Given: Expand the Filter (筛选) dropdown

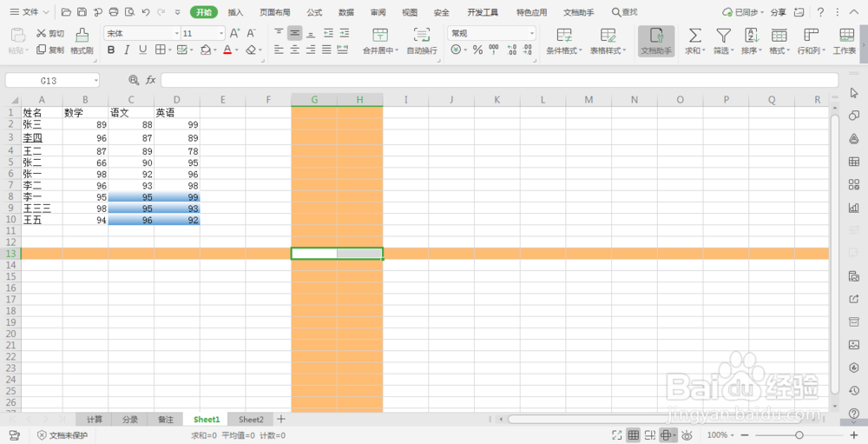Looking at the screenshot, I should point(732,50).
